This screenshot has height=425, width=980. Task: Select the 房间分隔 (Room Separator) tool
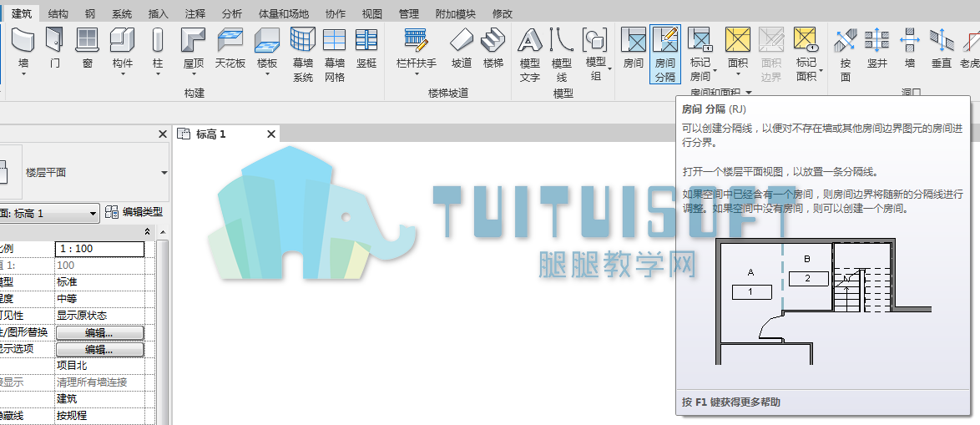point(665,55)
